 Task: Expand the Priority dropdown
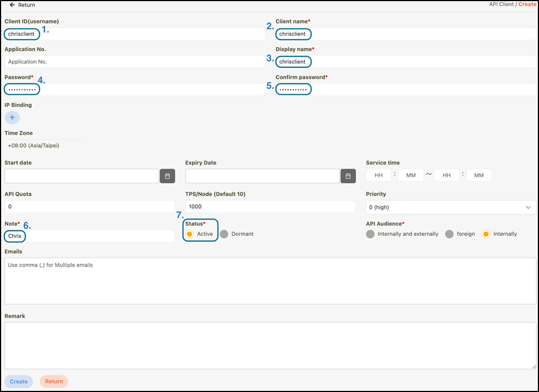point(450,207)
